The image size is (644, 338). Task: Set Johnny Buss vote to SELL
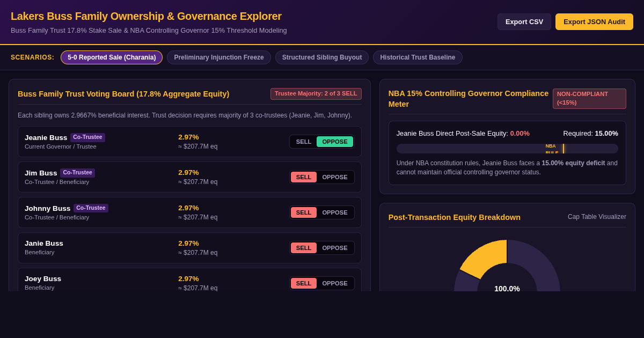coord(304,212)
